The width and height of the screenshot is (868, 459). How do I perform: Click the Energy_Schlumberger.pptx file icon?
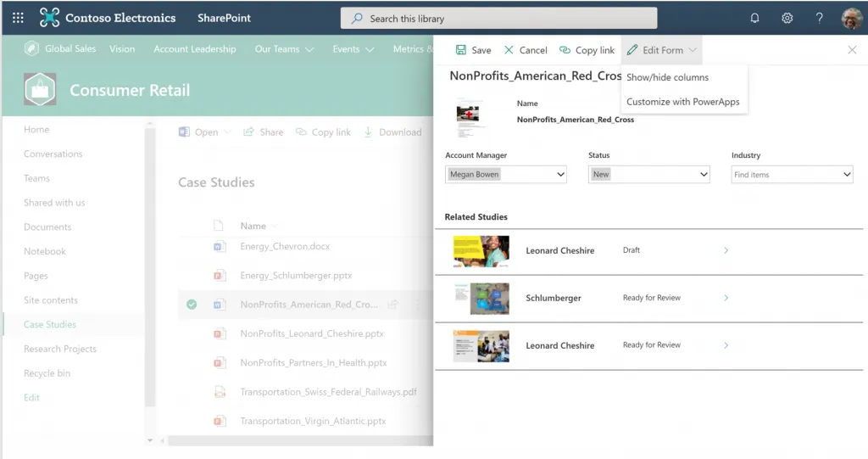[220, 276]
